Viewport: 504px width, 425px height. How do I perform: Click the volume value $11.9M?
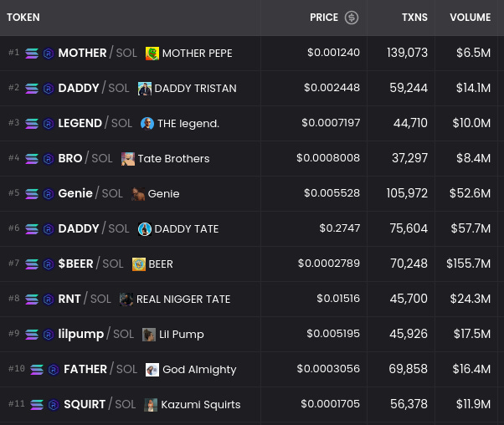[474, 404]
